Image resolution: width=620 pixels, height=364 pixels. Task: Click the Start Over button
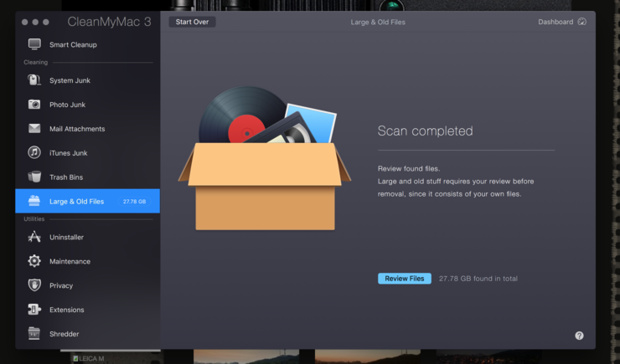coord(192,22)
